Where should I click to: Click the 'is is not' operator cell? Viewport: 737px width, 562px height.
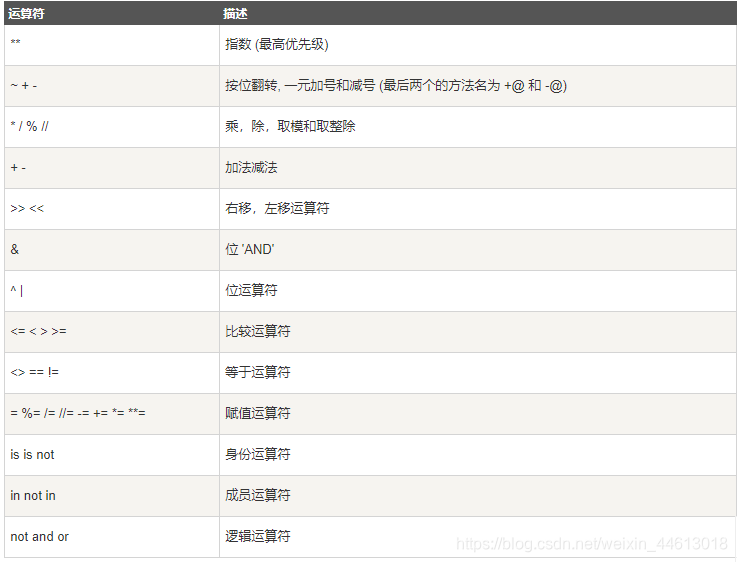(111, 455)
